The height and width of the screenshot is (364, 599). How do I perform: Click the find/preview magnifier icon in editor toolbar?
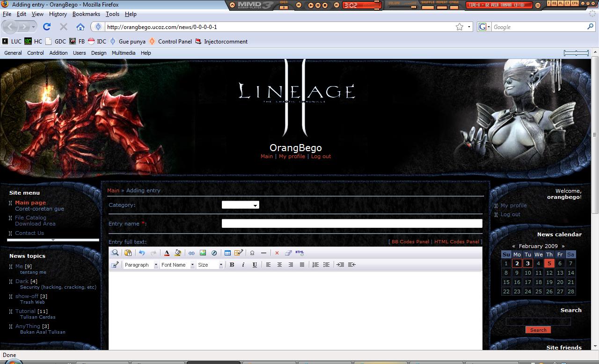115,253
